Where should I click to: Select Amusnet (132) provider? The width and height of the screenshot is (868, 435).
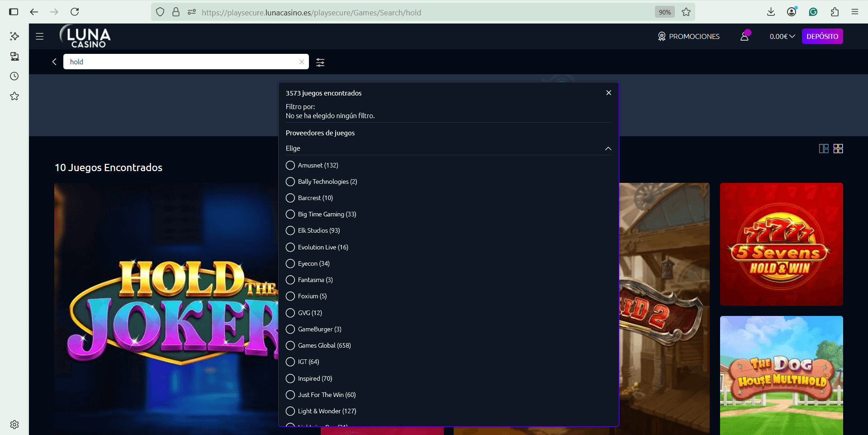[312, 165]
